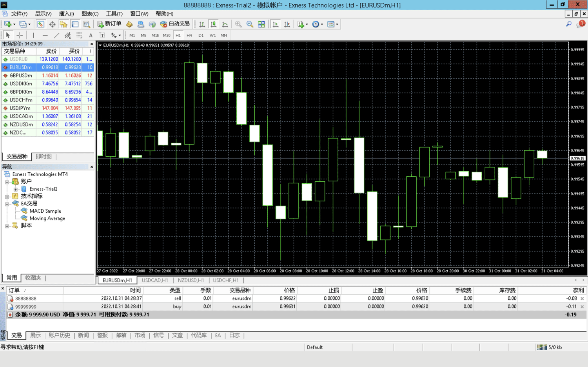This screenshot has width=588, height=367.
Task: Open the 图表(C) menu
Action: 90,14
